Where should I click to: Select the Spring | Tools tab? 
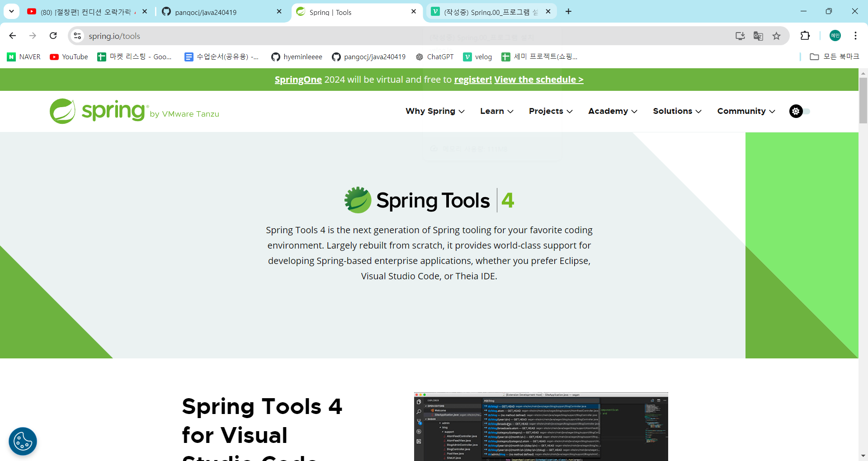[x=357, y=12]
